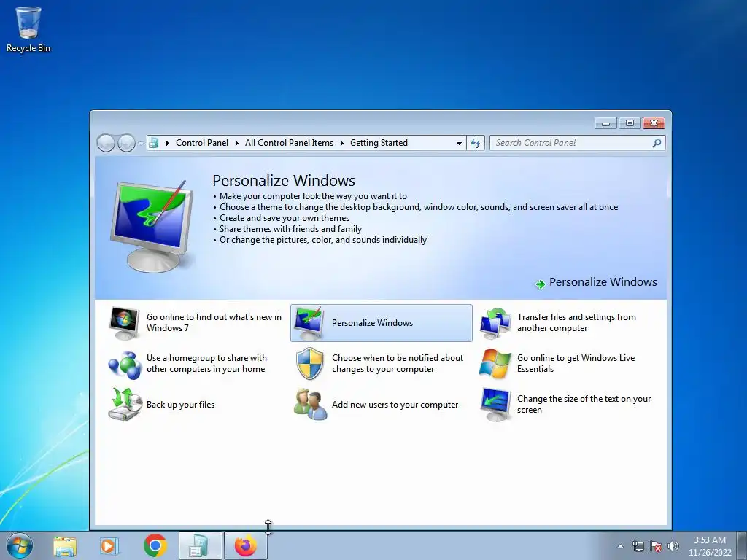Click the network status tray icon
747x560 pixels.
point(638,546)
